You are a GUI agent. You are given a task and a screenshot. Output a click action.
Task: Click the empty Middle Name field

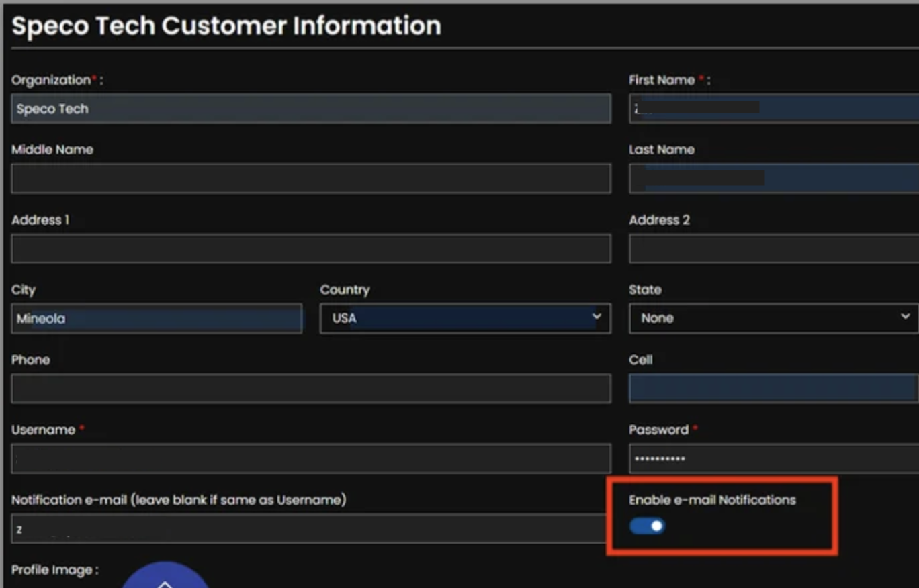311,179
